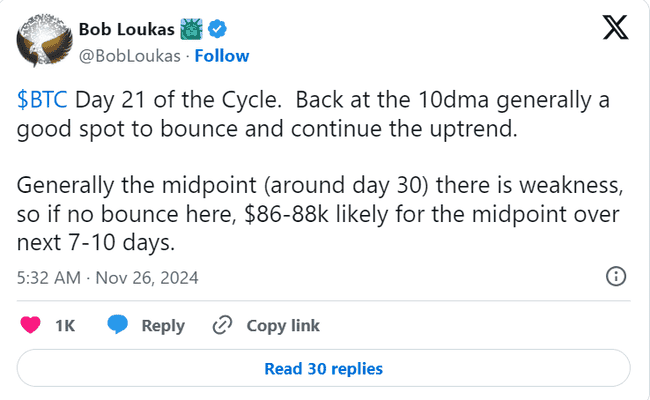Click the 5:32 AM post time
The height and width of the screenshot is (400, 650).
[x=49, y=278]
